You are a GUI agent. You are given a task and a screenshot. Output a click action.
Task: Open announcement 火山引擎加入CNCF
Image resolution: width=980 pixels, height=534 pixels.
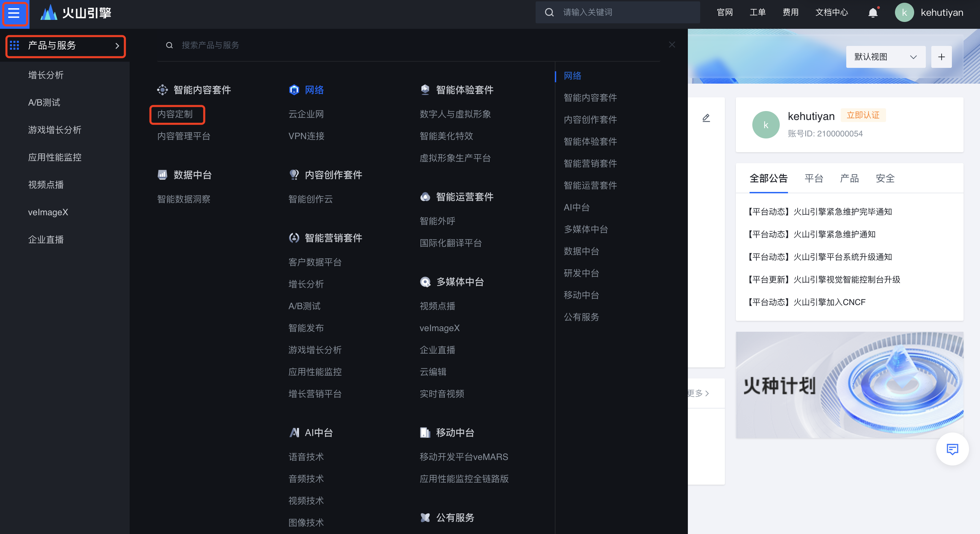point(806,302)
